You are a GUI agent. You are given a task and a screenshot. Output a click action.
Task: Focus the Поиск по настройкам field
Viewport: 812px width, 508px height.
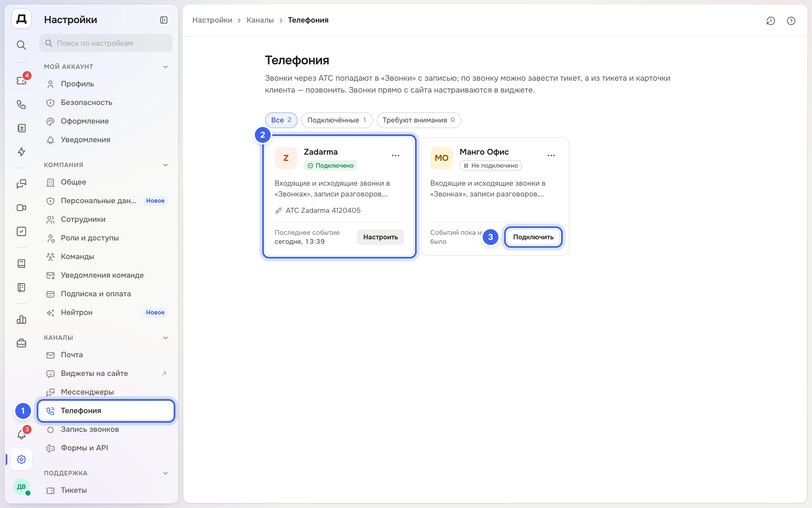coord(106,43)
